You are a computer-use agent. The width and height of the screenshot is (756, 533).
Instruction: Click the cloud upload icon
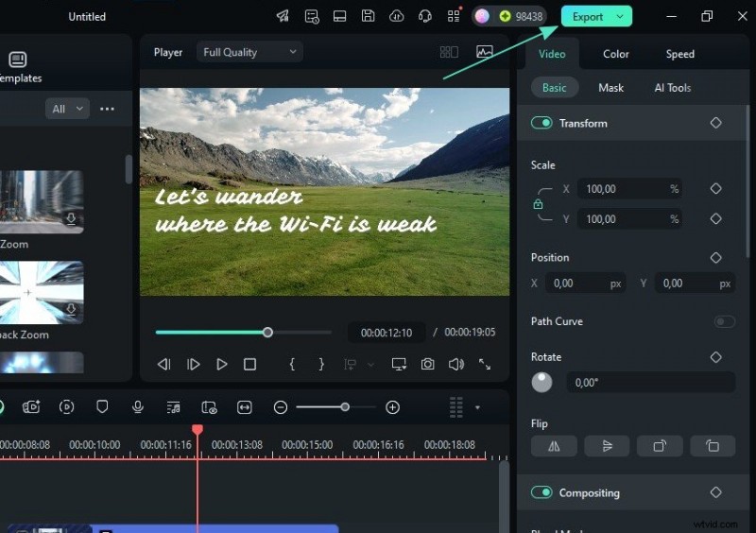tap(396, 16)
